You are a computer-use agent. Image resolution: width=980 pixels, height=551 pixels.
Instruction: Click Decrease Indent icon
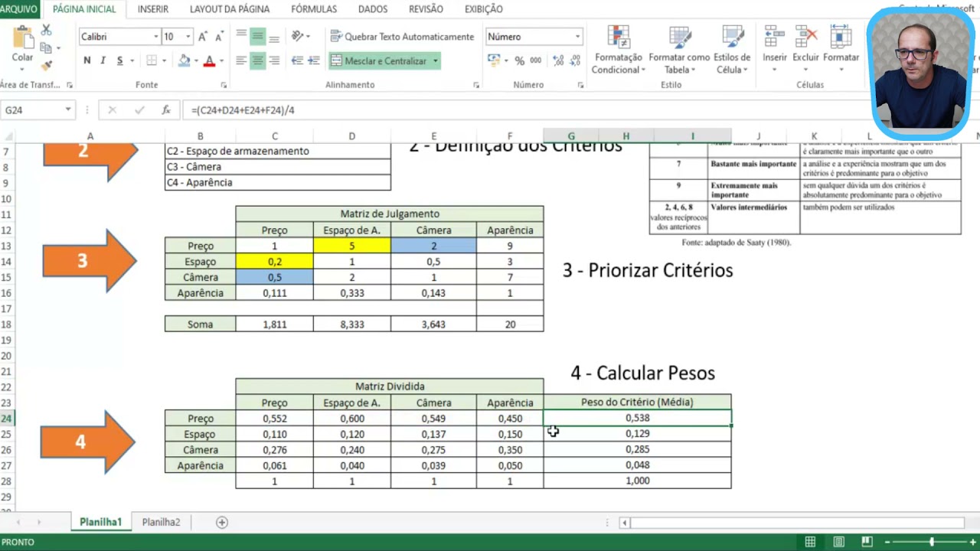[297, 60]
